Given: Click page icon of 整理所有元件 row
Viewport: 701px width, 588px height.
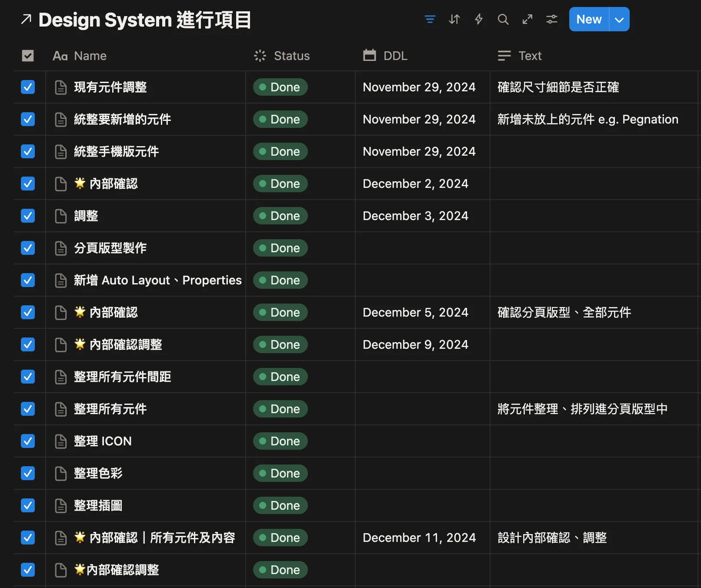Looking at the screenshot, I should 61,409.
